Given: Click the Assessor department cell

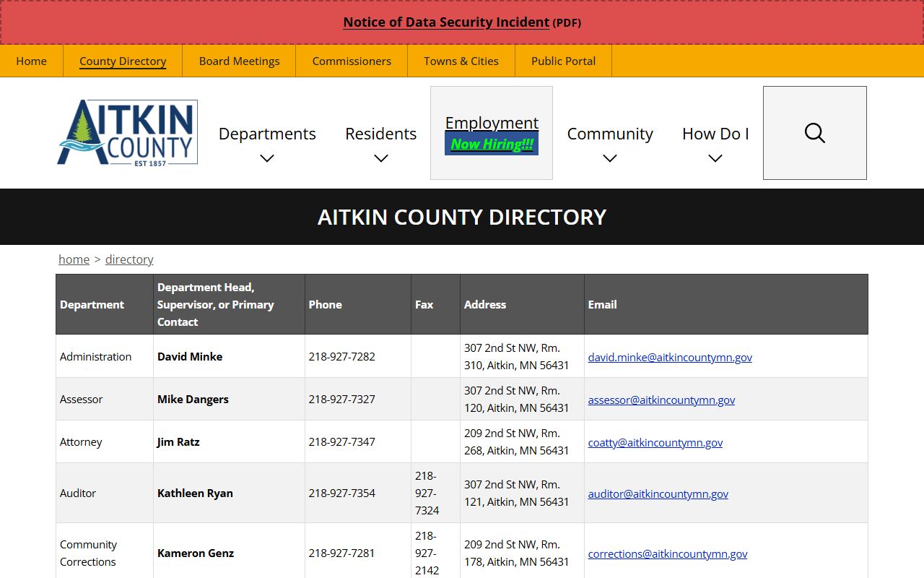Looking at the screenshot, I should (105, 399).
